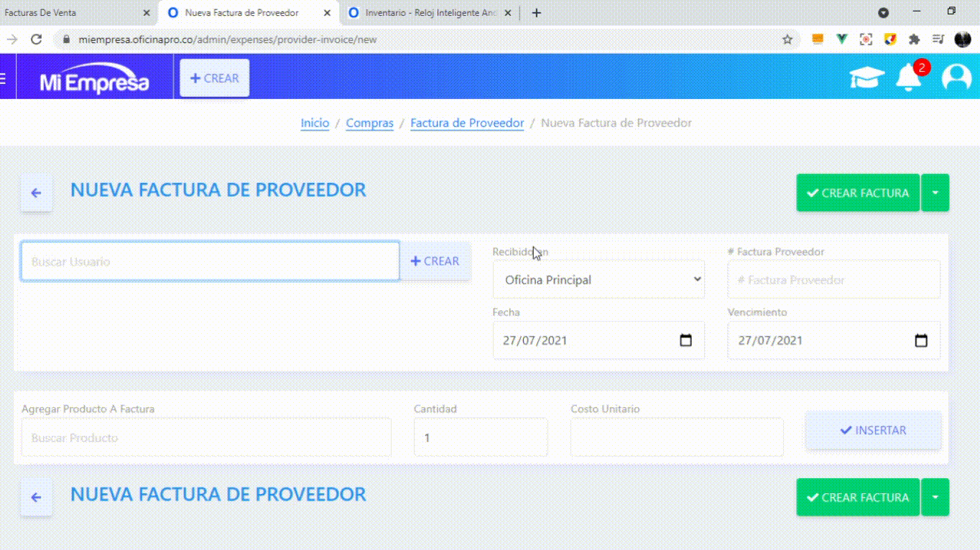980x550 pixels.
Task: Click the graduation cap tutorials icon
Action: point(866,78)
